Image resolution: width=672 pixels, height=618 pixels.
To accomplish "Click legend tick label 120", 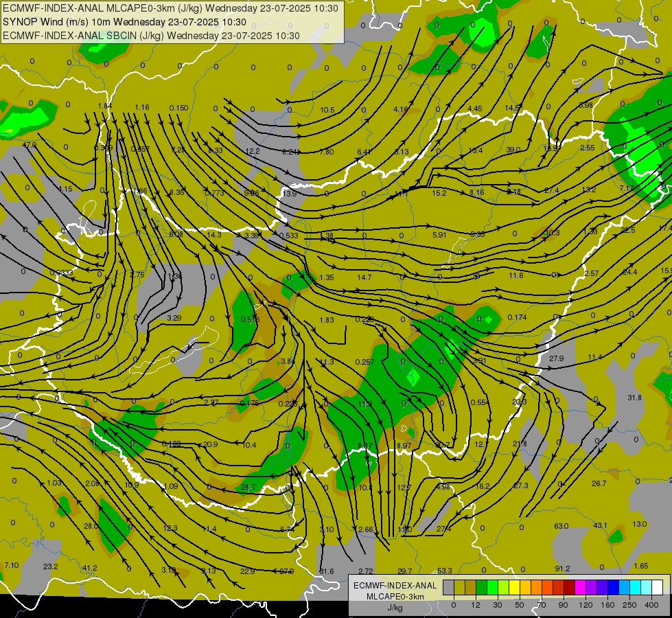I will point(586,605).
